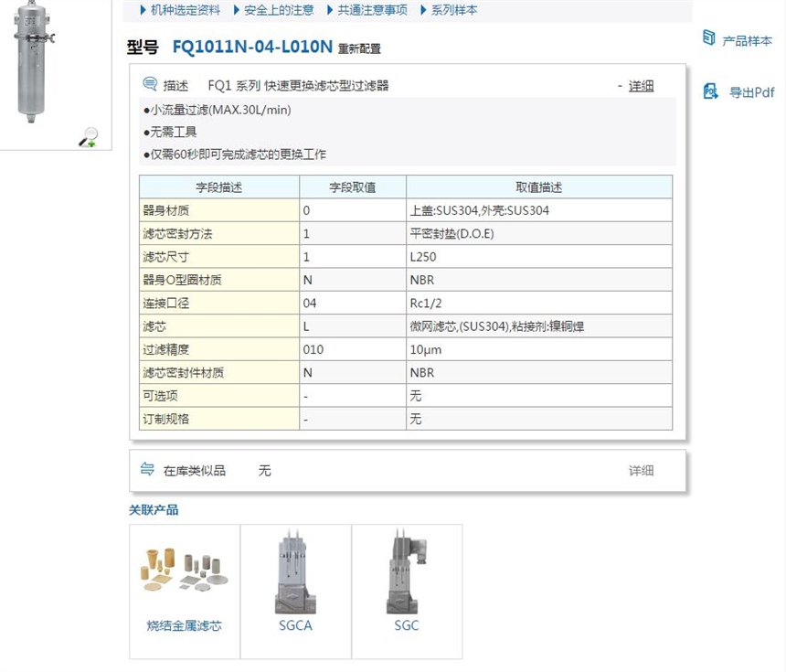This screenshot has height=672, width=786.
Task: Click the magnifier zoom icon under product image
Action: click(x=88, y=137)
